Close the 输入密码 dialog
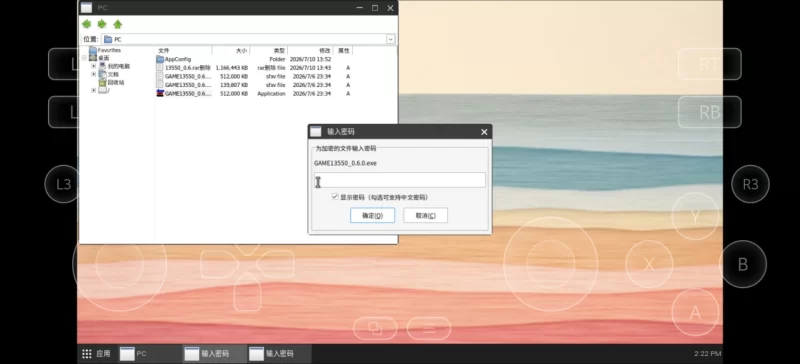Screen dimensions: 800x364 484,132
